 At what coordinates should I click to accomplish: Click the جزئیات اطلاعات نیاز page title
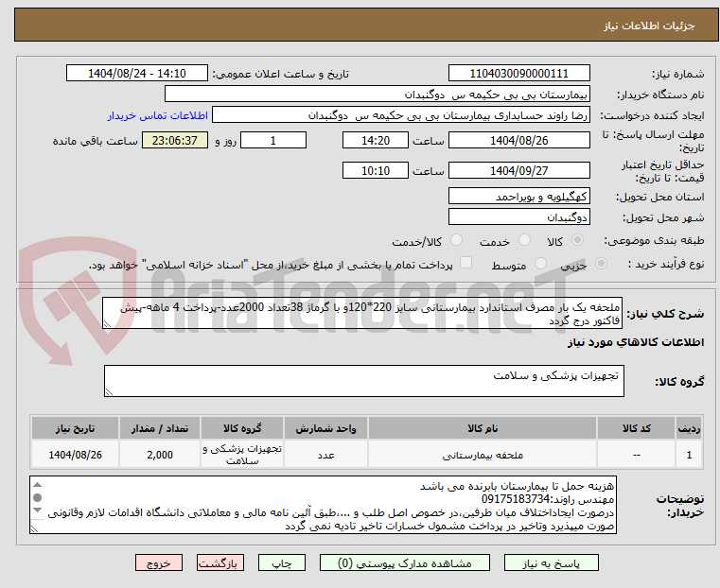coord(649,26)
